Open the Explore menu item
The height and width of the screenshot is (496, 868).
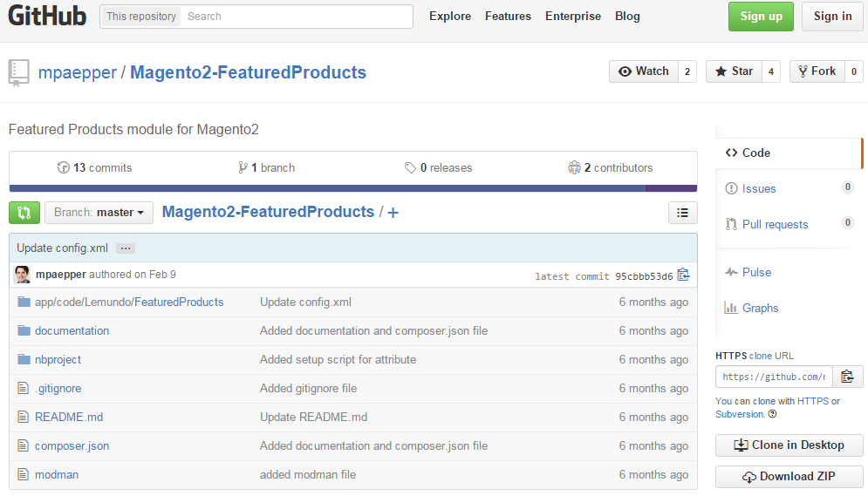tap(450, 16)
